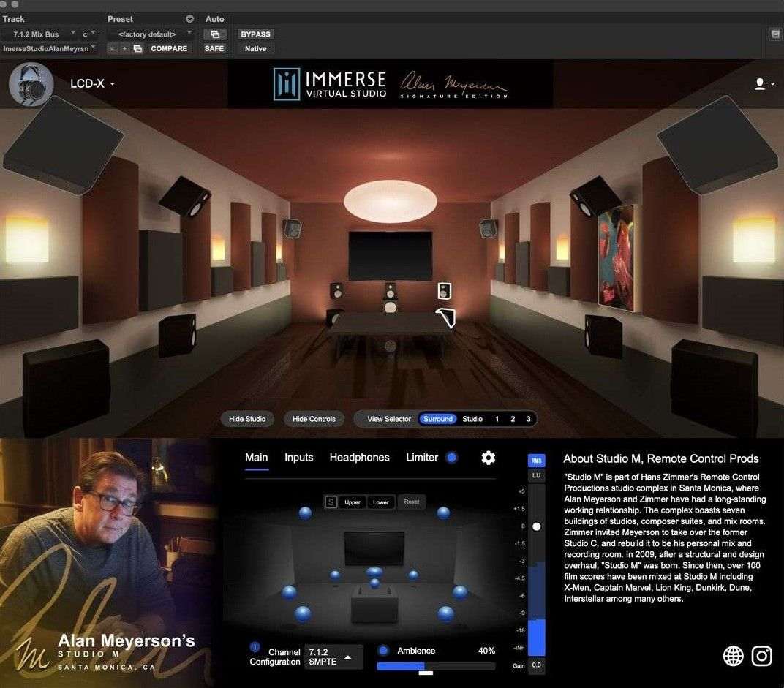Click the headphone avatar icon top left
The width and height of the screenshot is (784, 688).
pos(31,84)
